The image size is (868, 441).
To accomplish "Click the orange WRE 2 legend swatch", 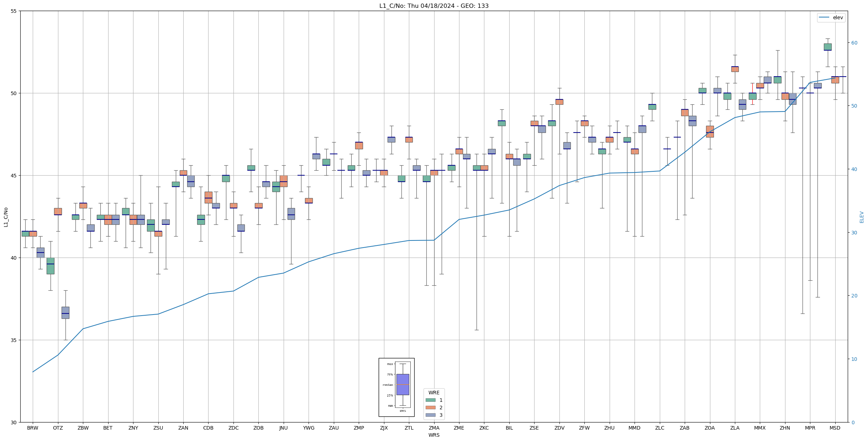I will [x=430, y=408].
